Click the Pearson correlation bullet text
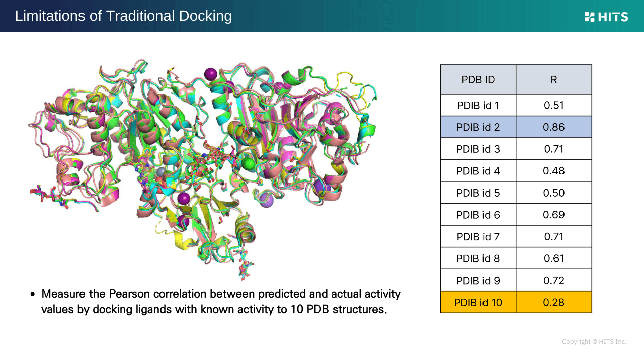Viewport: 644px width, 362px height. pyautogui.click(x=220, y=301)
